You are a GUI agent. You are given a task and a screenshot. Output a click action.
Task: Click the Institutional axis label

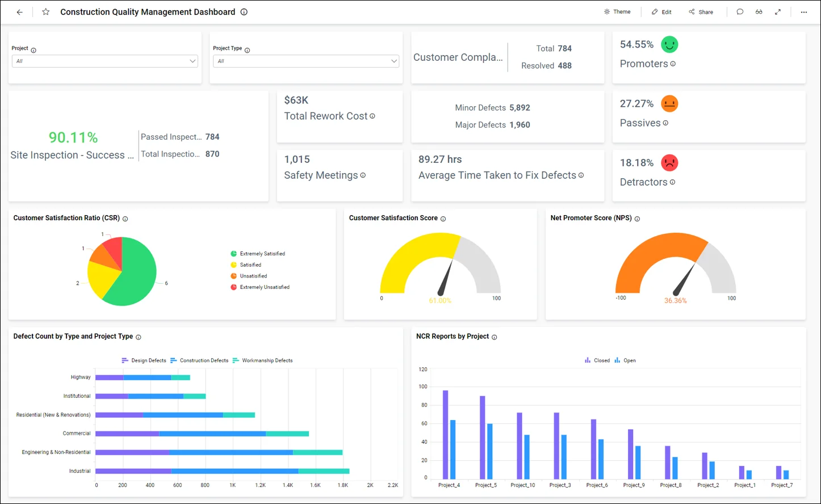(77, 396)
